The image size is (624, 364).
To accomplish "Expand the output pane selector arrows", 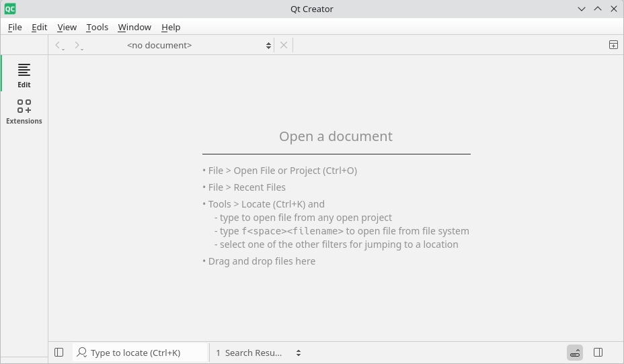I will tap(299, 353).
